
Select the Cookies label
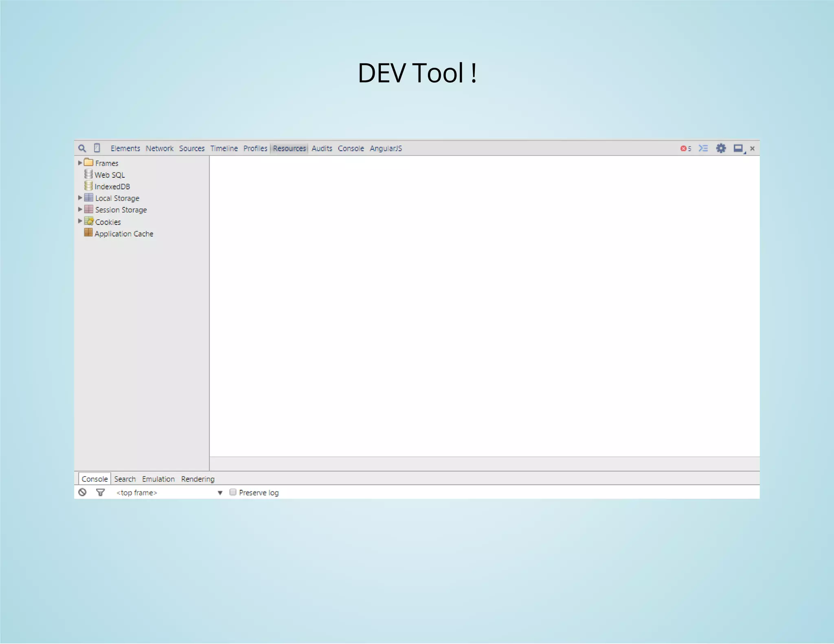[x=108, y=222]
